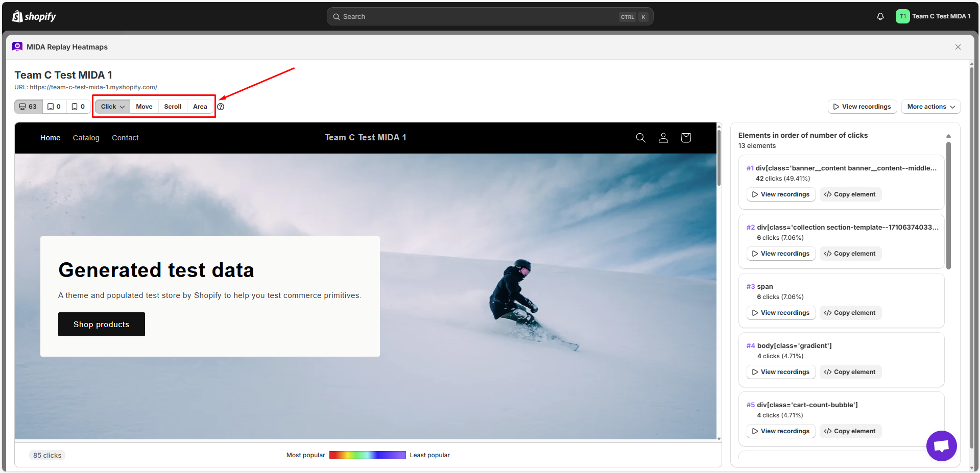
Task: Open the More actions dropdown
Action: [x=930, y=107]
